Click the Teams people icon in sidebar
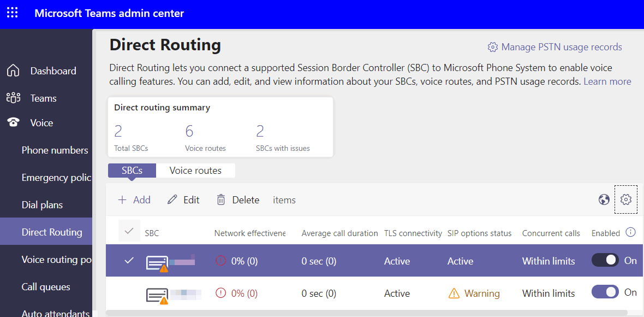644x317 pixels. click(13, 98)
